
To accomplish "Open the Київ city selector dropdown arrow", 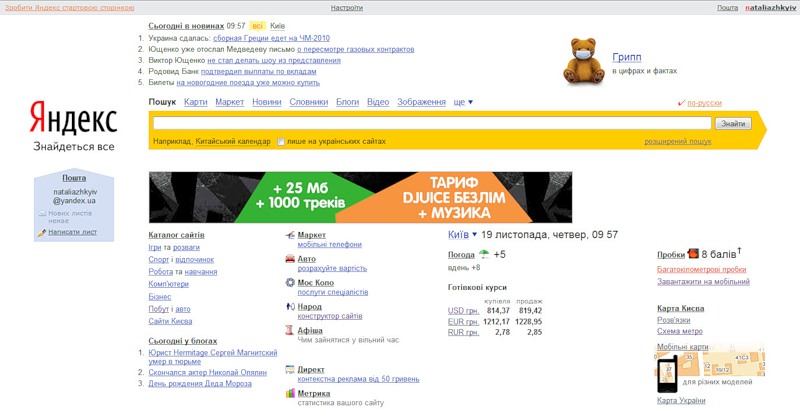I will 474,235.
